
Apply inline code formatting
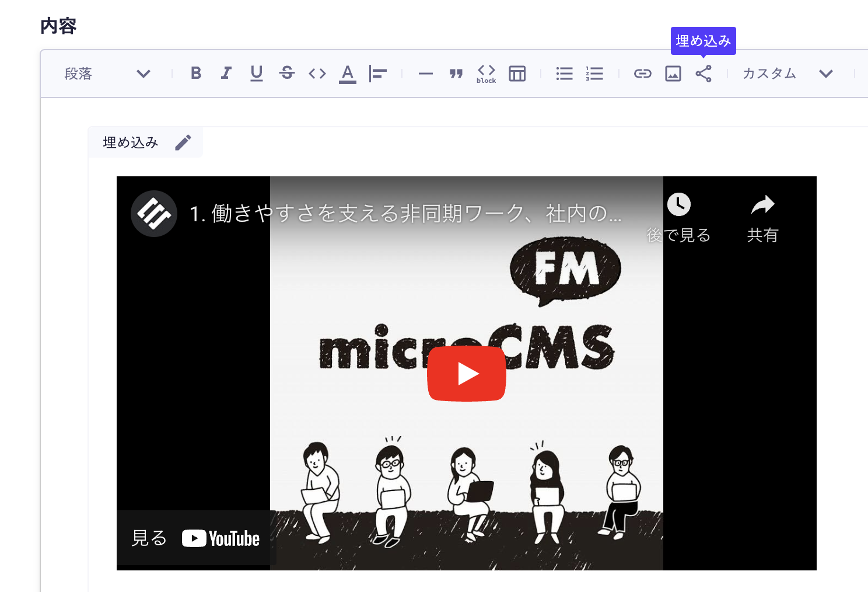click(x=317, y=73)
